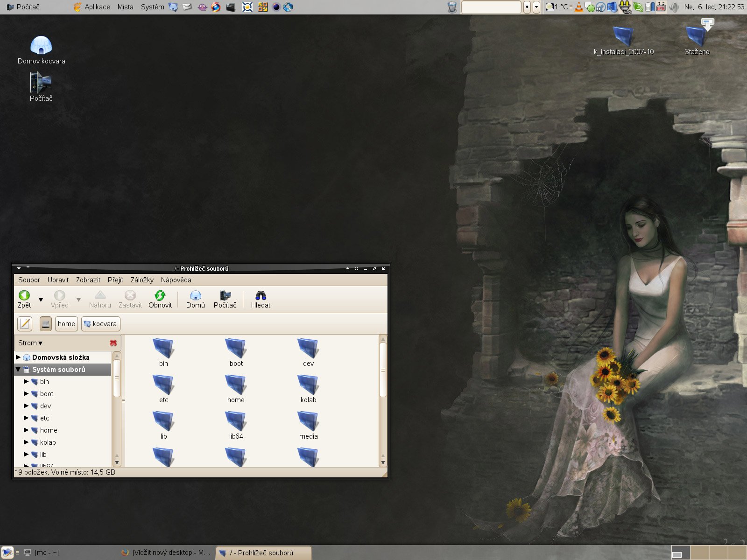This screenshot has width=747, height=560.
Task: Expand the home tree node
Action: coord(26,430)
